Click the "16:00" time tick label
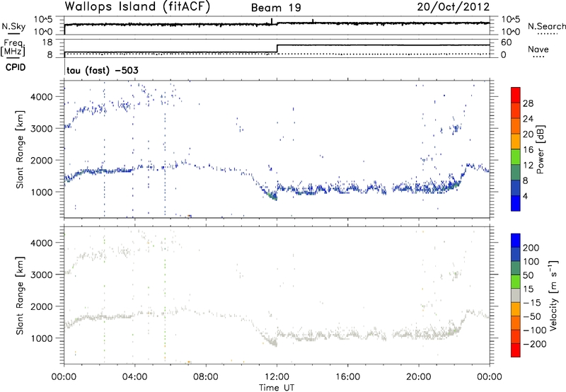The height and width of the screenshot is (392, 566). pyautogui.click(x=347, y=377)
